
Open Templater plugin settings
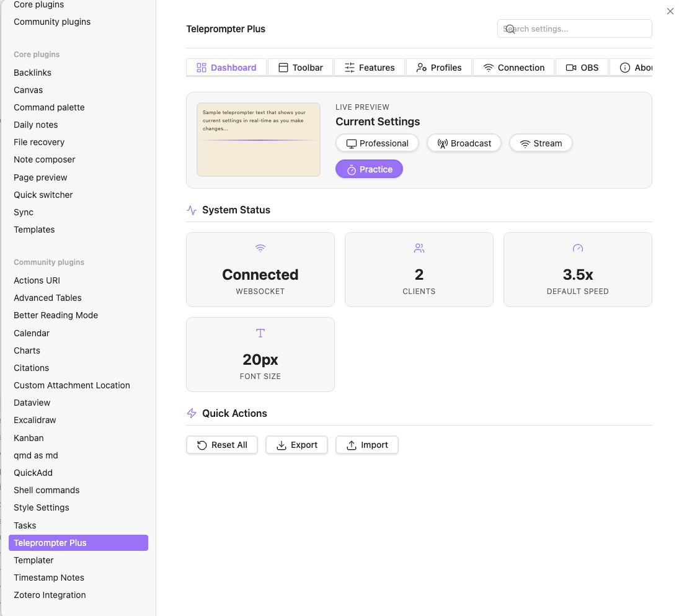(33, 560)
